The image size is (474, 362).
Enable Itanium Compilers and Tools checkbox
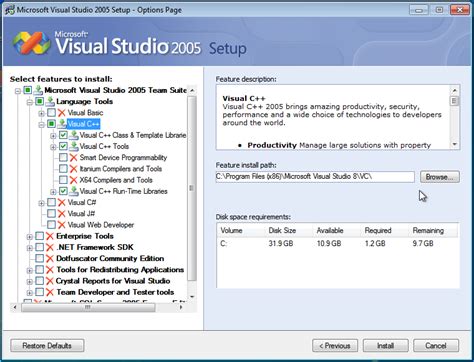coord(63,169)
